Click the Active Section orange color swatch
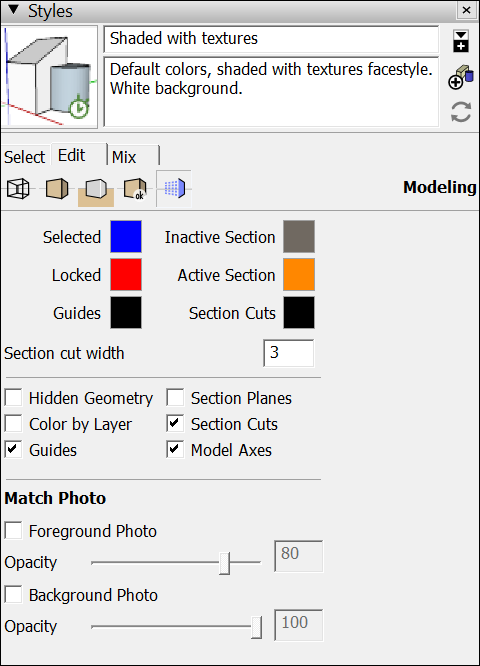Image resolution: width=480 pixels, height=666 pixels. click(299, 274)
